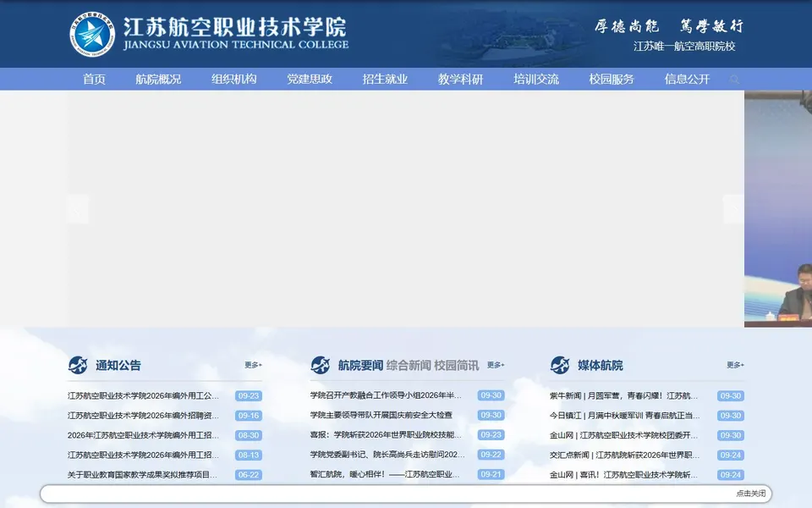Screen dimensions: 812x508
Task: Open news 学院召开产教融合工作领导小组2026年半…
Action: point(386,395)
